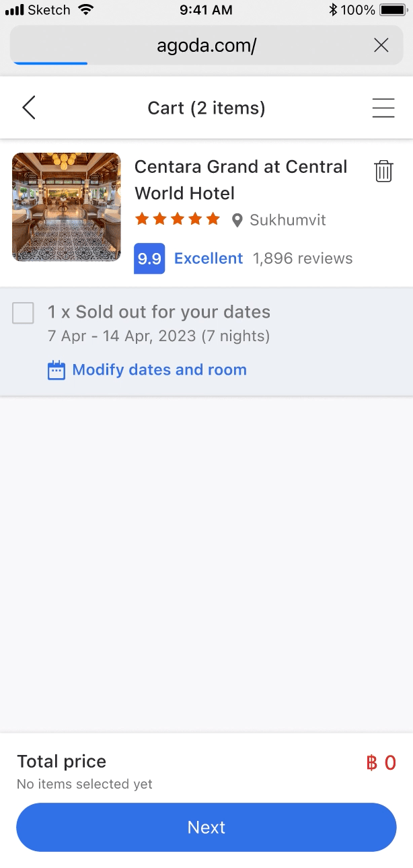Viewport: 413px width, 868px height.
Task: Tap the back arrow in cart header
Action: click(28, 108)
